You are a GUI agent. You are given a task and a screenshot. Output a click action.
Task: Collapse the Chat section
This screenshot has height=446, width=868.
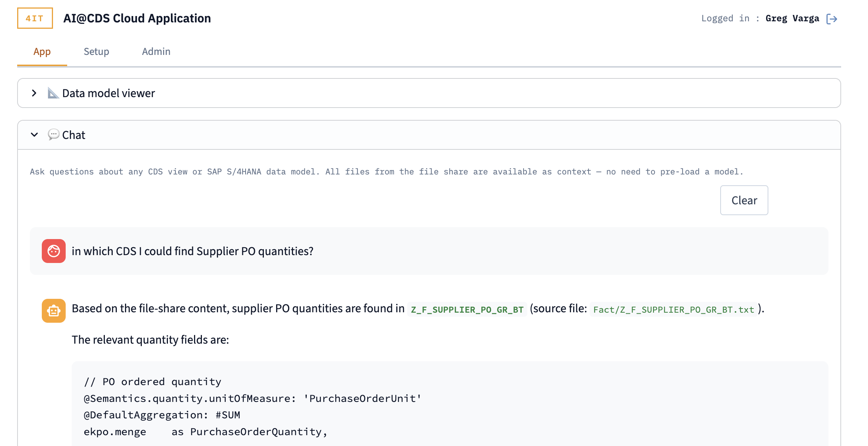34,135
